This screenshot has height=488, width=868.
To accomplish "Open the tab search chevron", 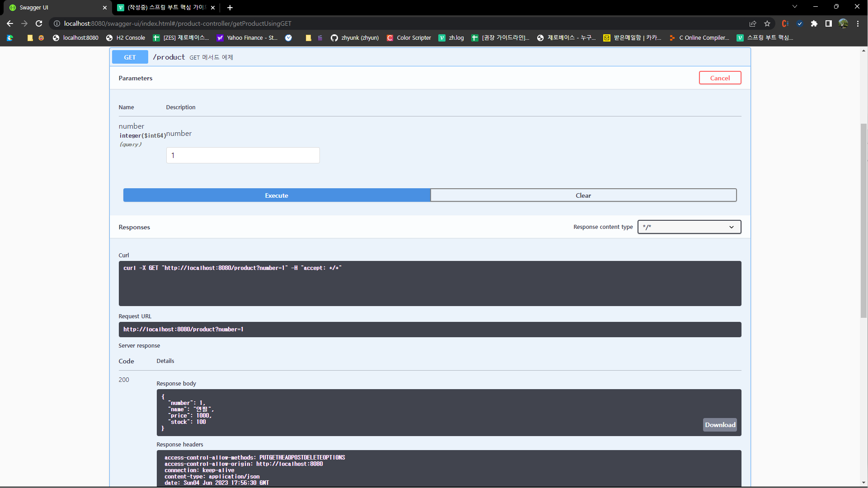I will click(x=795, y=7).
